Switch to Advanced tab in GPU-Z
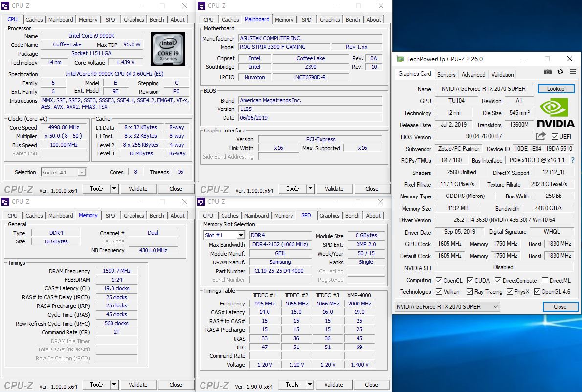Screen dimensions: 582x392 coord(473,75)
